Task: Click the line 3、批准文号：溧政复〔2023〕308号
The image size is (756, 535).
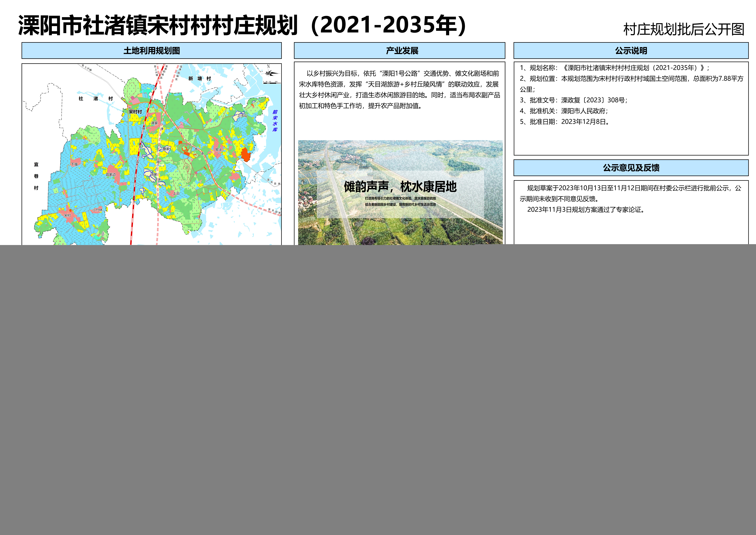Action: pos(574,100)
